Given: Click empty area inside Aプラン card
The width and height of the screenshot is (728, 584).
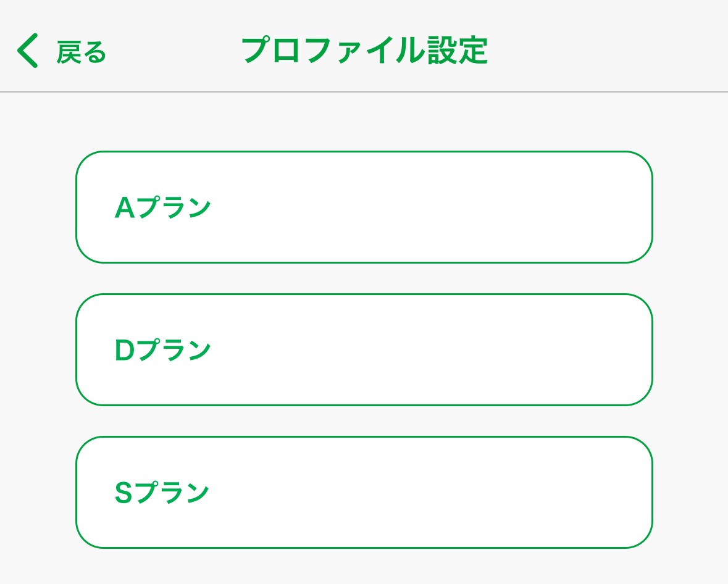Looking at the screenshot, I should (x=463, y=207).
